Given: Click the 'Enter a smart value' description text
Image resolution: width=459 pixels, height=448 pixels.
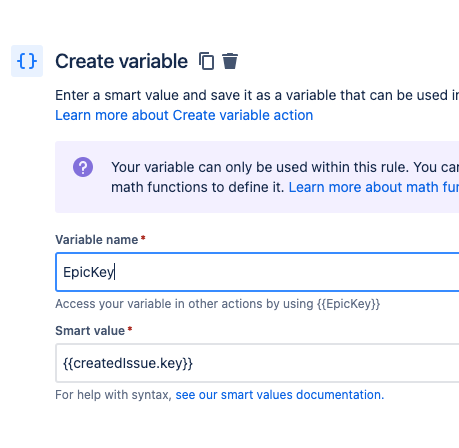Looking at the screenshot, I should [x=257, y=95].
